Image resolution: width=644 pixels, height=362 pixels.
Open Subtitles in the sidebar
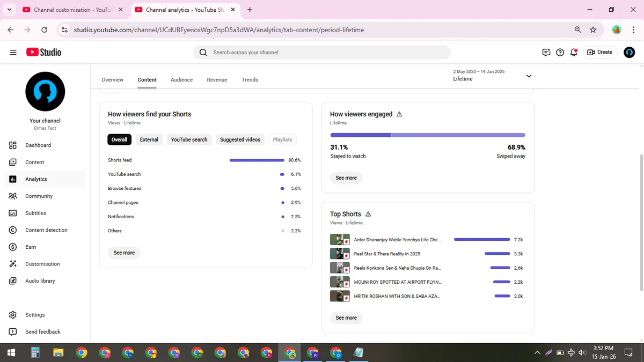pos(45,213)
